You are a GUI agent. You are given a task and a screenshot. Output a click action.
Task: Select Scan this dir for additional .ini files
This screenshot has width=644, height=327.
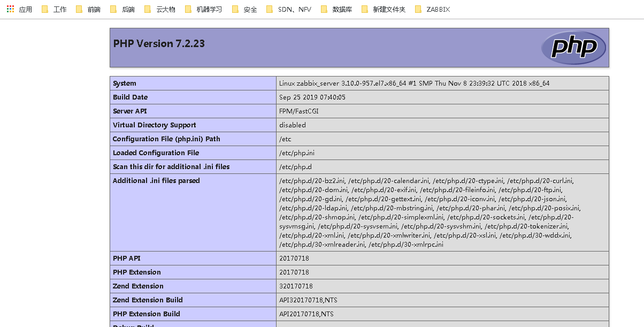click(171, 167)
